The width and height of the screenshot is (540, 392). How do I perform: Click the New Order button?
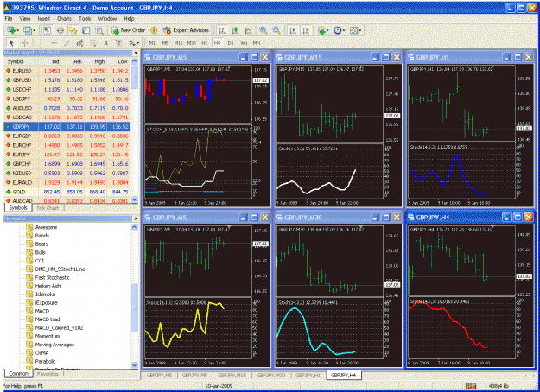pyautogui.click(x=129, y=30)
